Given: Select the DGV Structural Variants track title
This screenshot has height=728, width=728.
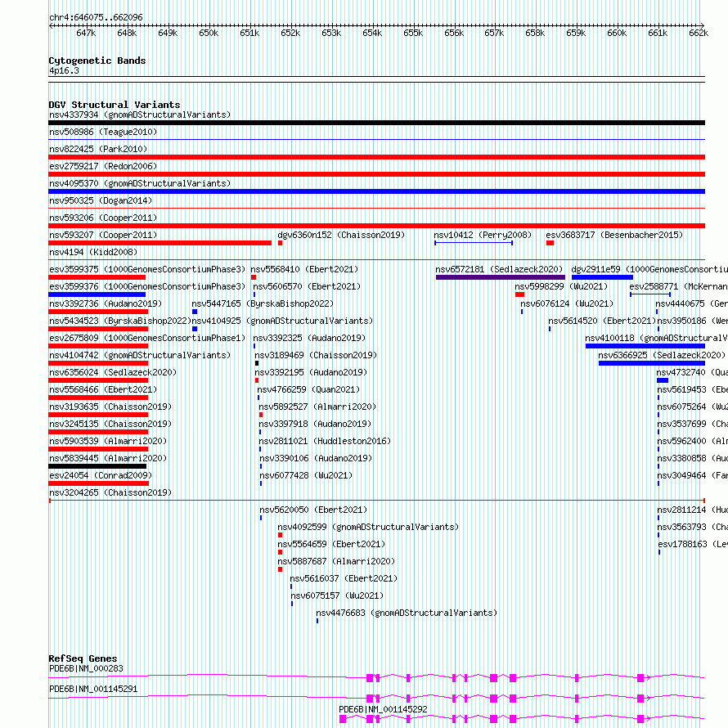Looking at the screenshot, I should (115, 105).
